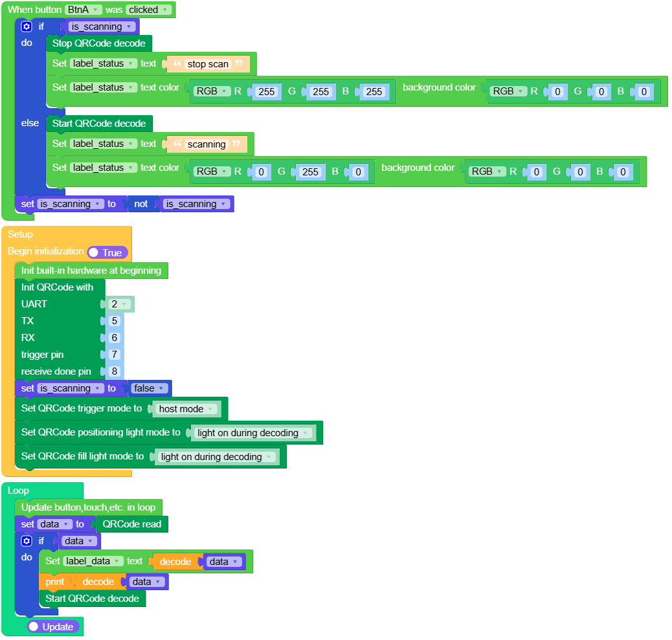Click the trigger pin value 7

point(115,355)
